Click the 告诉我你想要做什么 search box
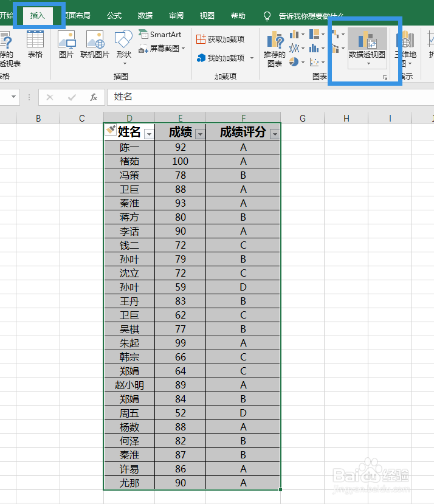Viewport: 434px width, 504px height. click(x=311, y=16)
